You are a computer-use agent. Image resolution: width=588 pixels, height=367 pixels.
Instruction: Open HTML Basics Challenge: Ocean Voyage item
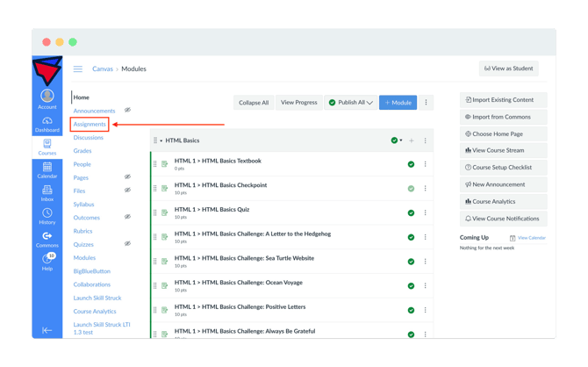pos(239,283)
